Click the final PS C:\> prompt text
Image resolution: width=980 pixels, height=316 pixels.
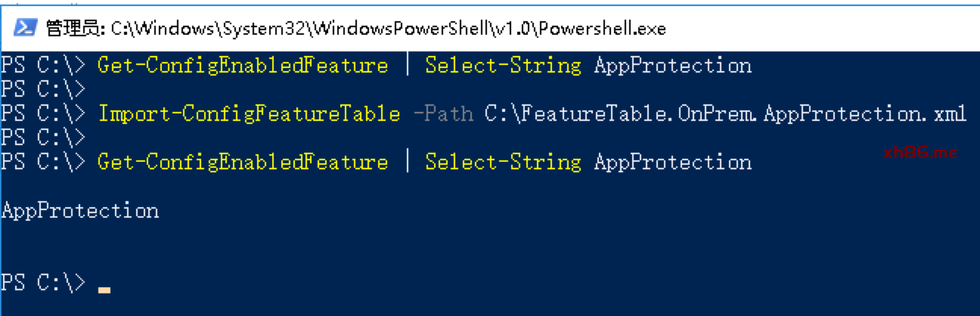click(43, 283)
